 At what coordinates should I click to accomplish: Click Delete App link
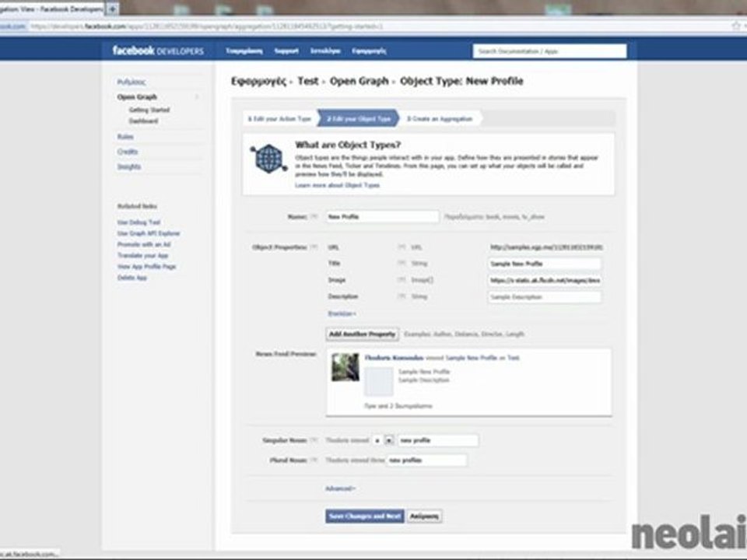tap(132, 278)
